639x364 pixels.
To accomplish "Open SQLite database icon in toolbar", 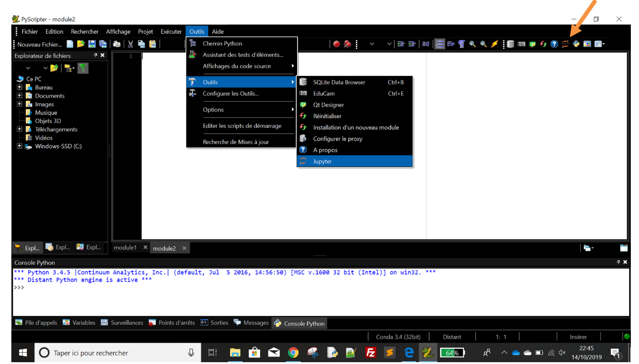I will pos(511,44).
